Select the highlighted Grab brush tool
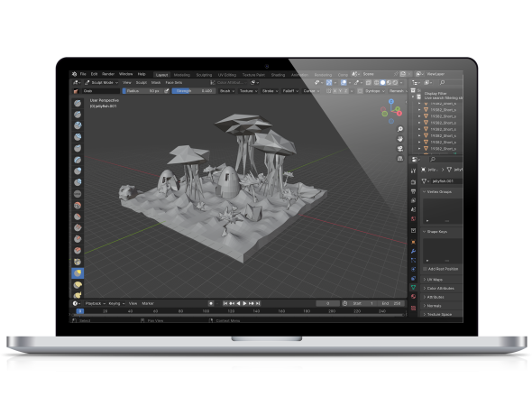532x406 pixels. tap(78, 273)
